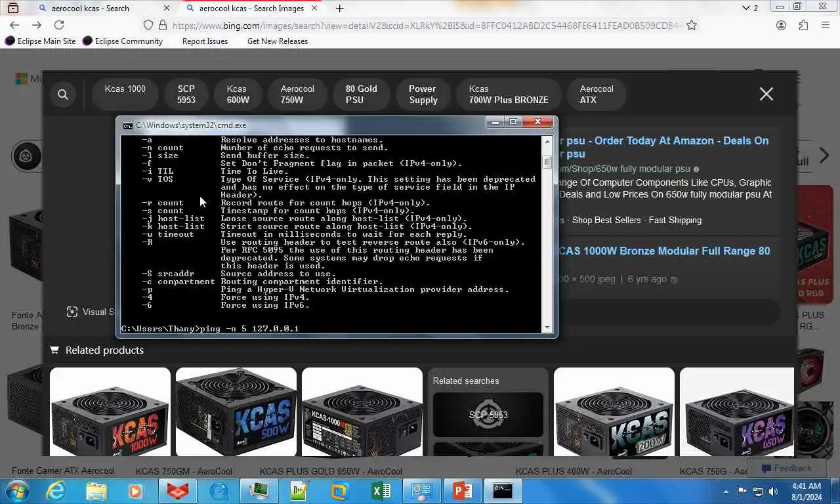Select the '80 Gold PSU' suggestion chip

(361, 94)
